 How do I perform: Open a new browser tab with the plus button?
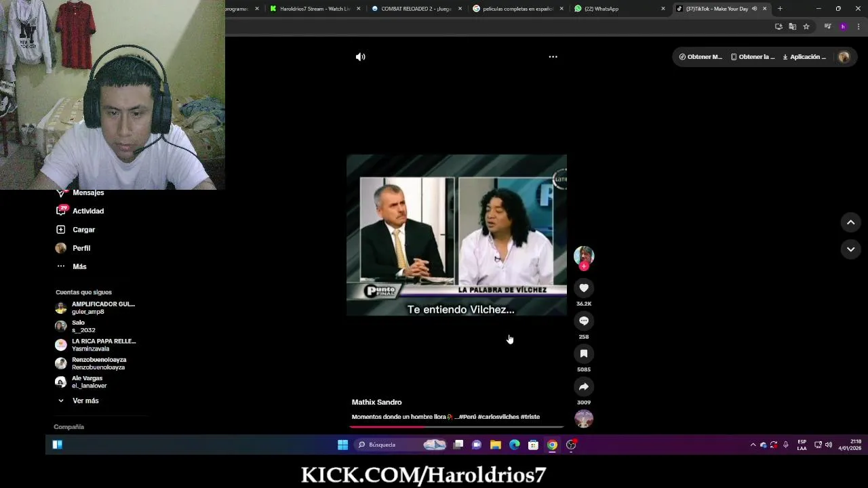[x=780, y=9]
